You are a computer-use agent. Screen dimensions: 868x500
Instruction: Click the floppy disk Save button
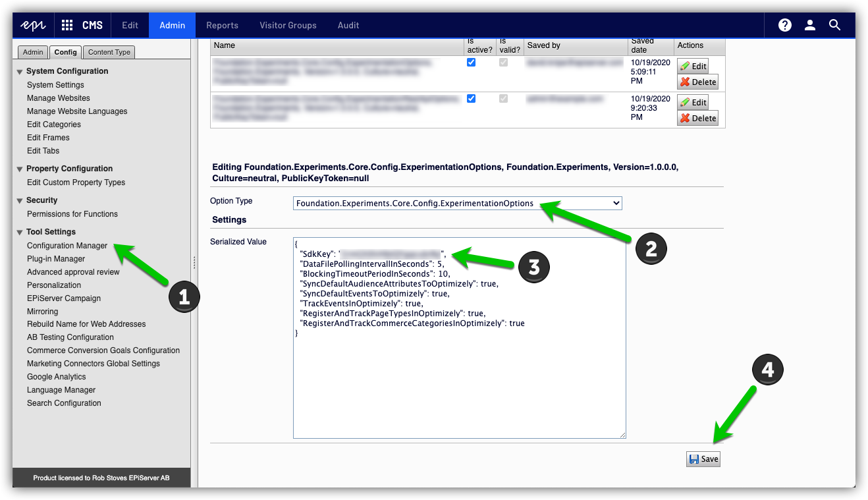coord(703,459)
